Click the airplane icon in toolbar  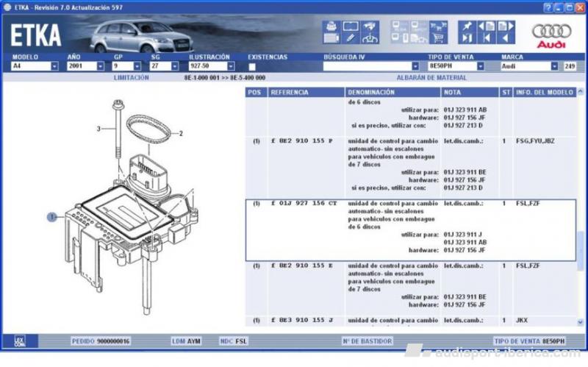pyautogui.click(x=370, y=26)
